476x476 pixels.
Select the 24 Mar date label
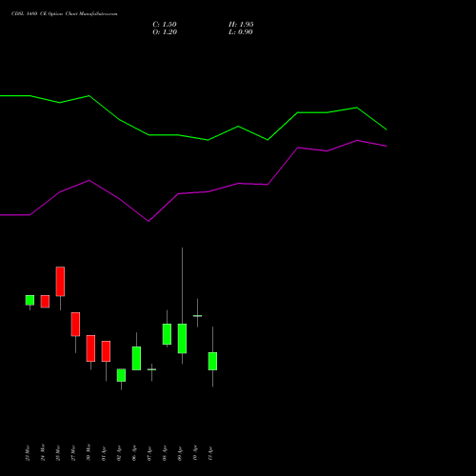click(43, 453)
